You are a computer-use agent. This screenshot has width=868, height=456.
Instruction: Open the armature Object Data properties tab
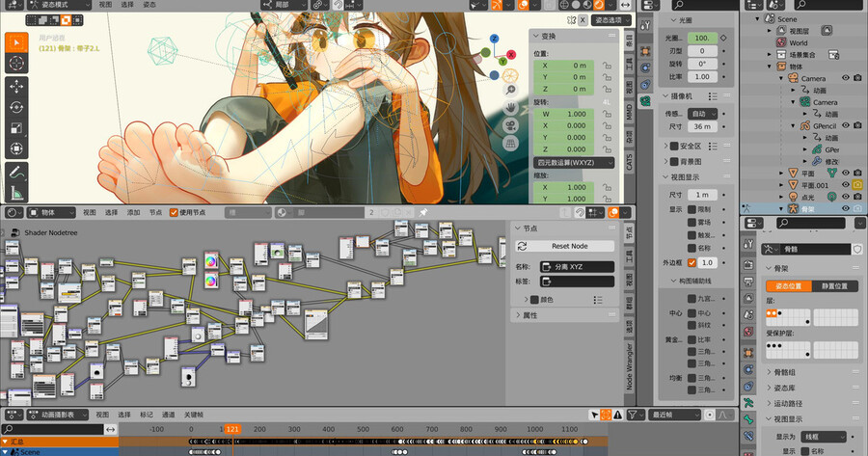(748, 403)
